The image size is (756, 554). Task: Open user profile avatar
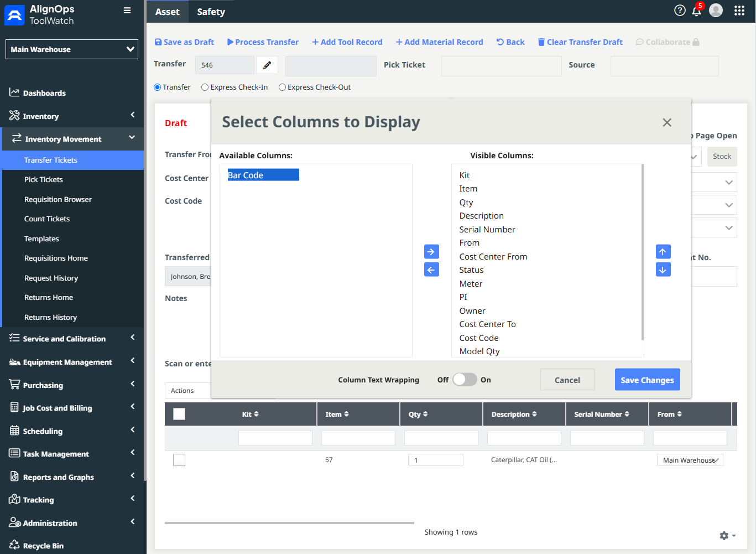click(x=716, y=11)
